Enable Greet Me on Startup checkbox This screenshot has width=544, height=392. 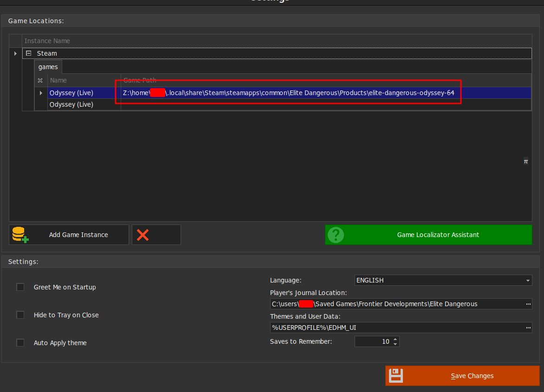pos(20,287)
